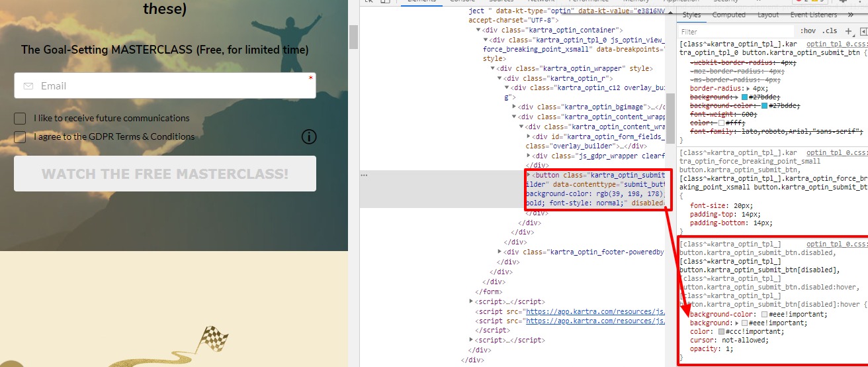Collapse the kartra_optin_r div
868x367 pixels.
pyautogui.click(x=500, y=78)
